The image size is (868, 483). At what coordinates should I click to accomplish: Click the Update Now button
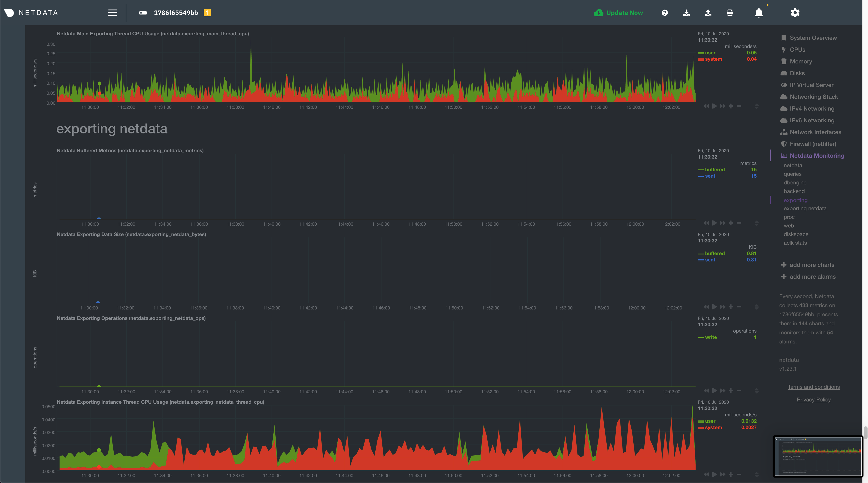pos(618,12)
